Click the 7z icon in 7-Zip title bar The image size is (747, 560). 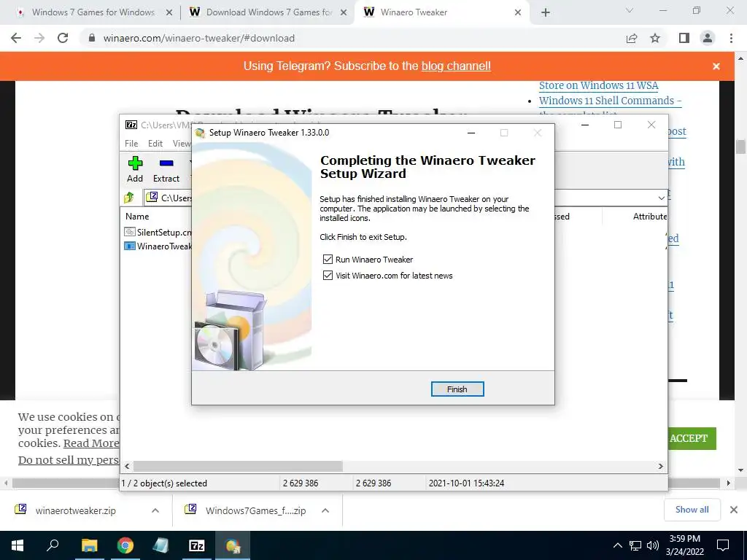pyautogui.click(x=131, y=125)
